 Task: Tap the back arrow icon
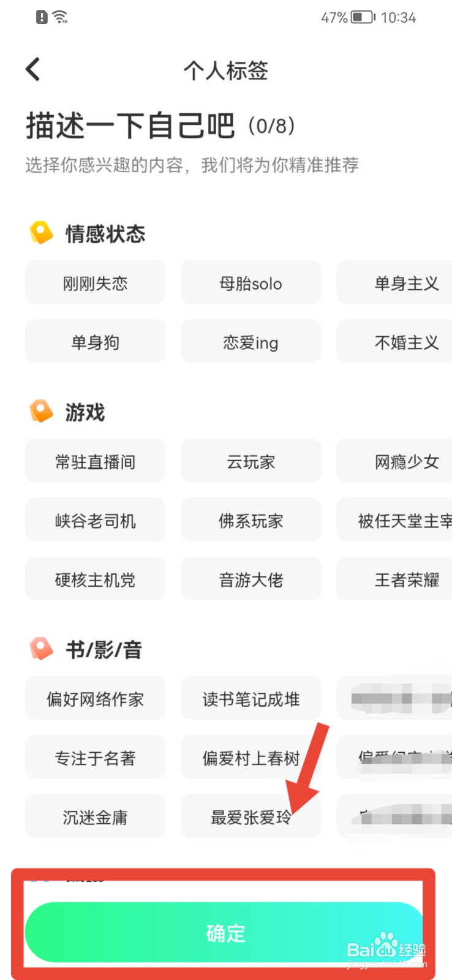[x=33, y=69]
